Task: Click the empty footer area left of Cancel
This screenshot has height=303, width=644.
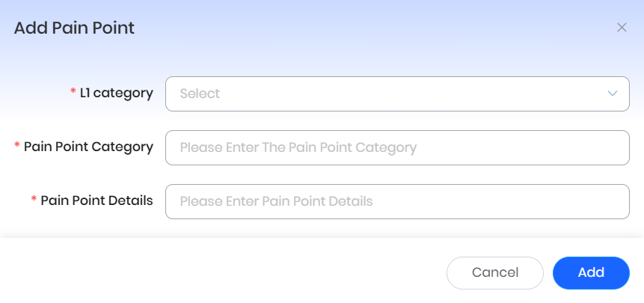Action: click(224, 272)
